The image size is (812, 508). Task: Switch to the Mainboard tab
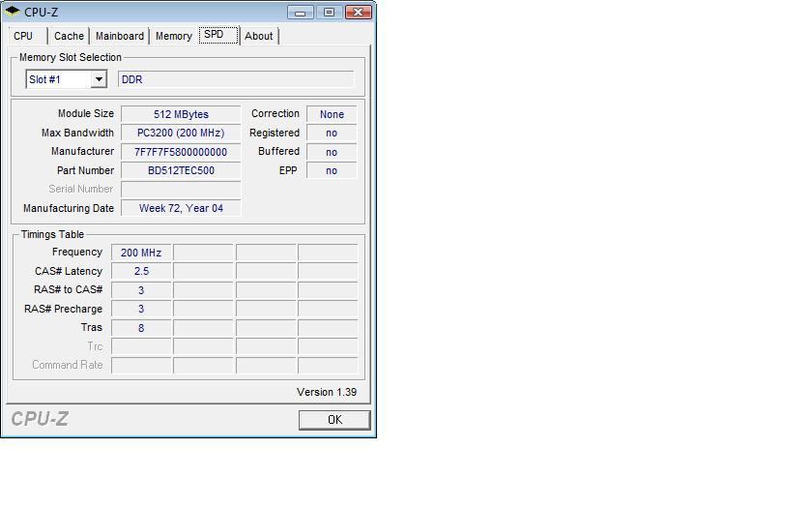point(120,37)
